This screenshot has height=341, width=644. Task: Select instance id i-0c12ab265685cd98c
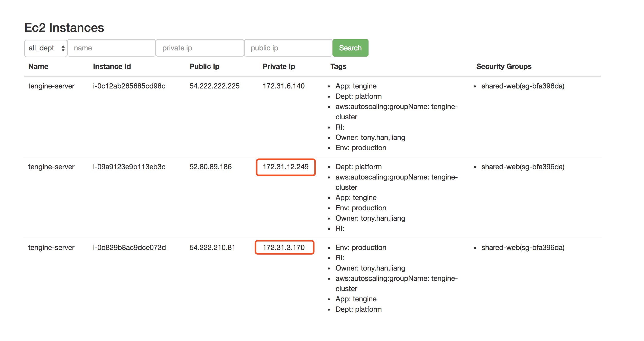click(x=129, y=86)
